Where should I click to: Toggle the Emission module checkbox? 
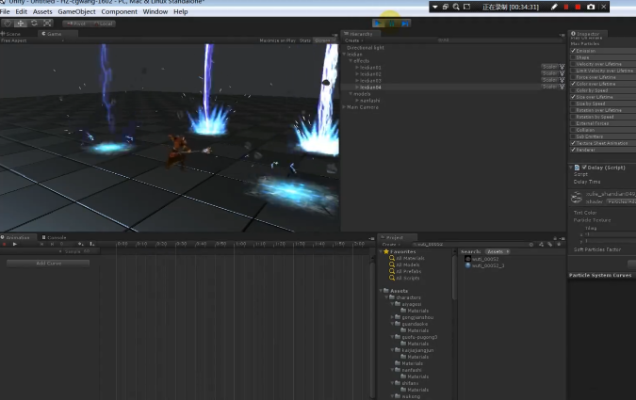click(573, 50)
